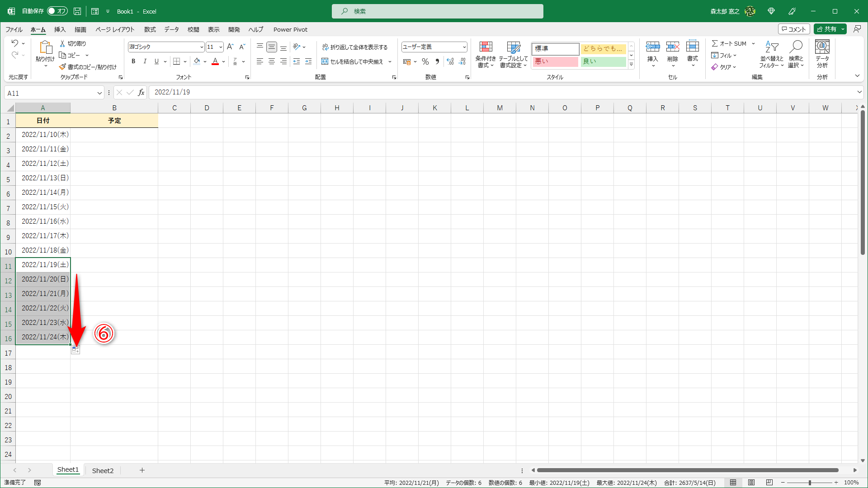
Task: Open the Data ribbon tab
Action: [x=171, y=29]
